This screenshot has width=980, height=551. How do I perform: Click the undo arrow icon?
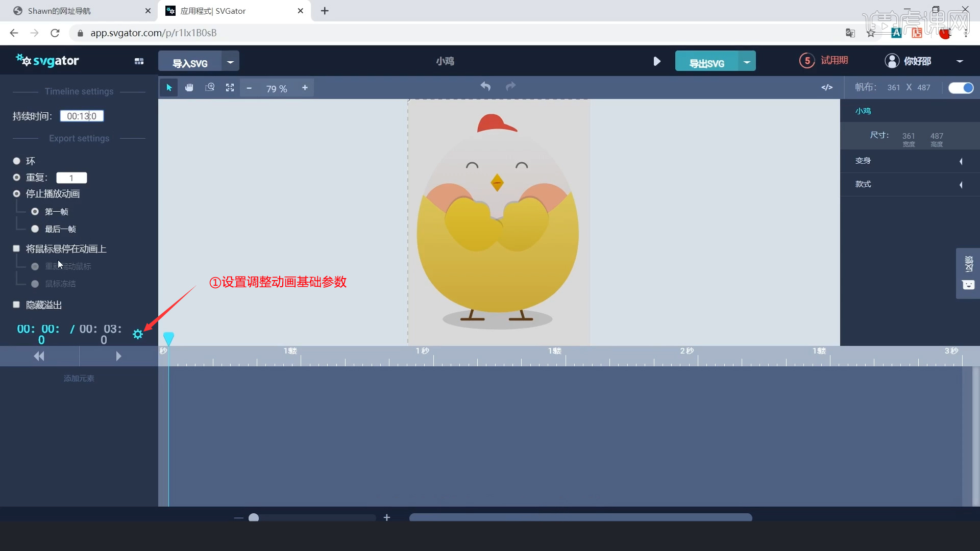pos(485,86)
